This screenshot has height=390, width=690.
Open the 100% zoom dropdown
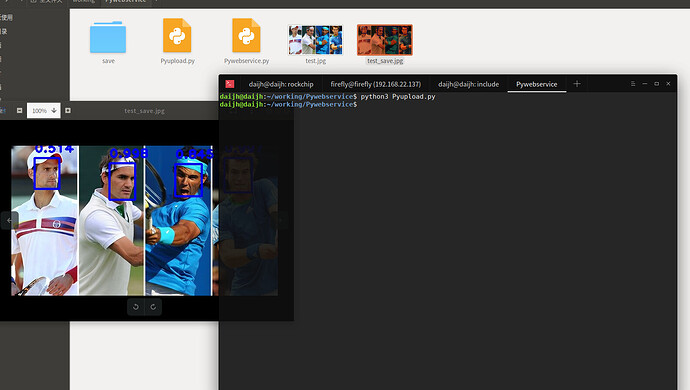(x=44, y=110)
